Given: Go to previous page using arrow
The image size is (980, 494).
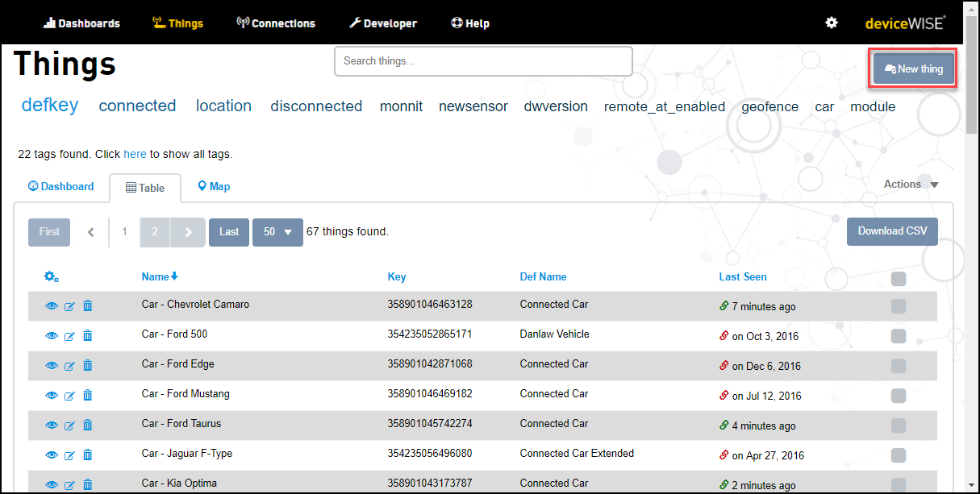Looking at the screenshot, I should [x=91, y=231].
